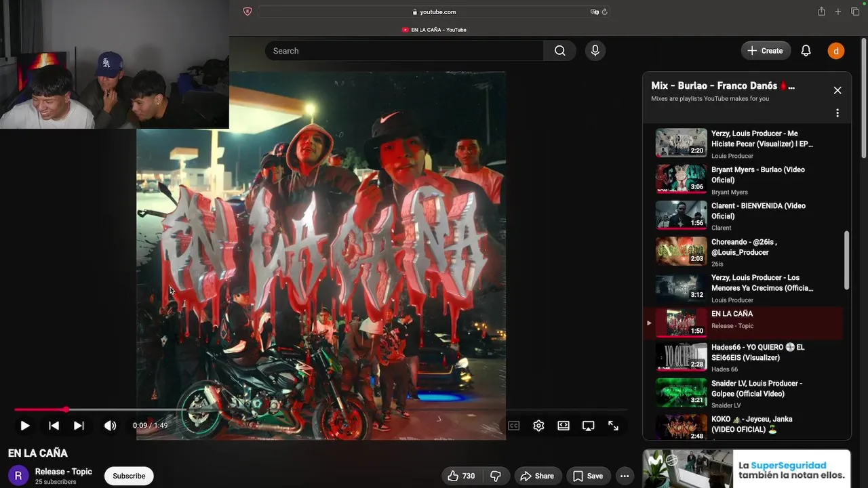
Task: Play Clarent - BIENVENIDA playlist item
Action: click(743, 216)
